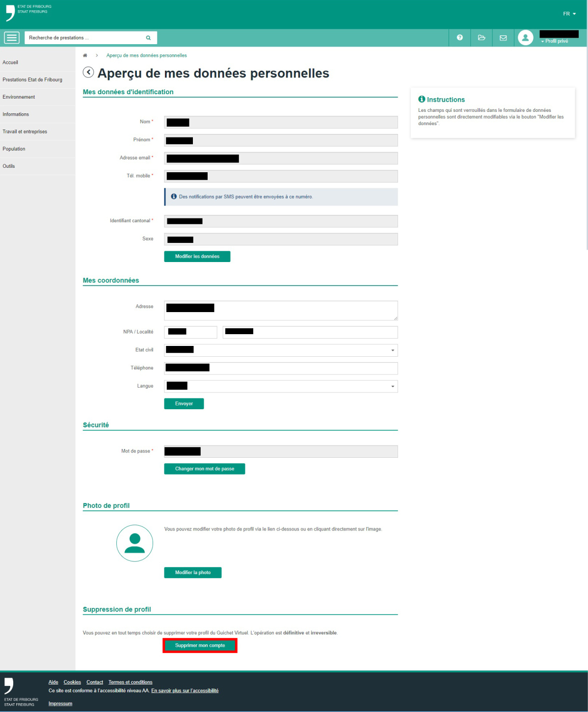
Task: Open the documents folder icon
Action: (481, 38)
